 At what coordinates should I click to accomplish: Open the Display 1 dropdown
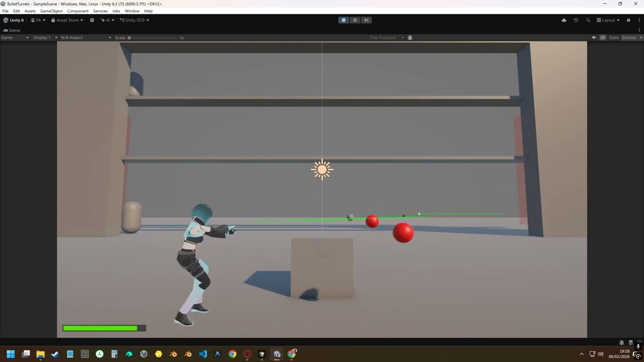point(44,38)
